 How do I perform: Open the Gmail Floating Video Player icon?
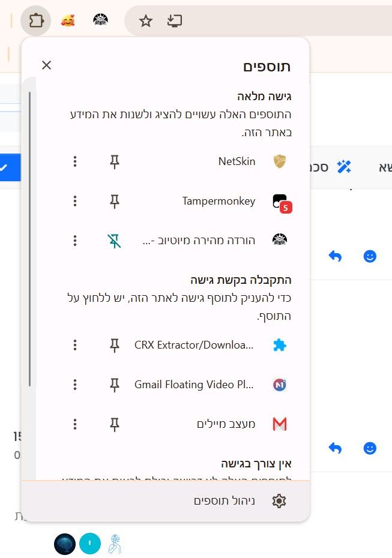(280, 385)
